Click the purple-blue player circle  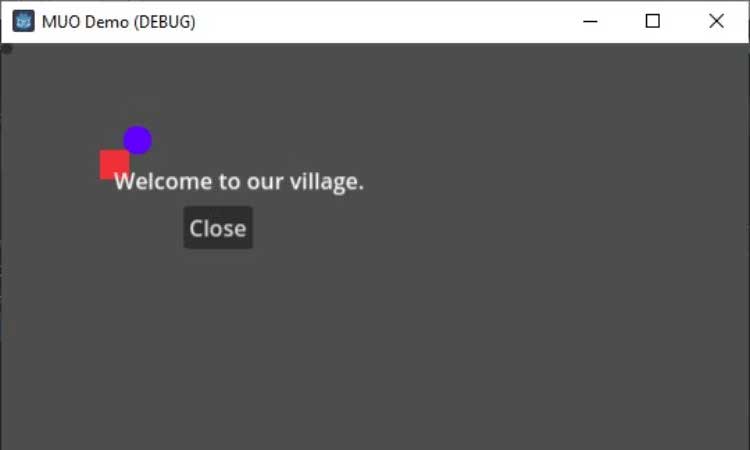(138, 140)
